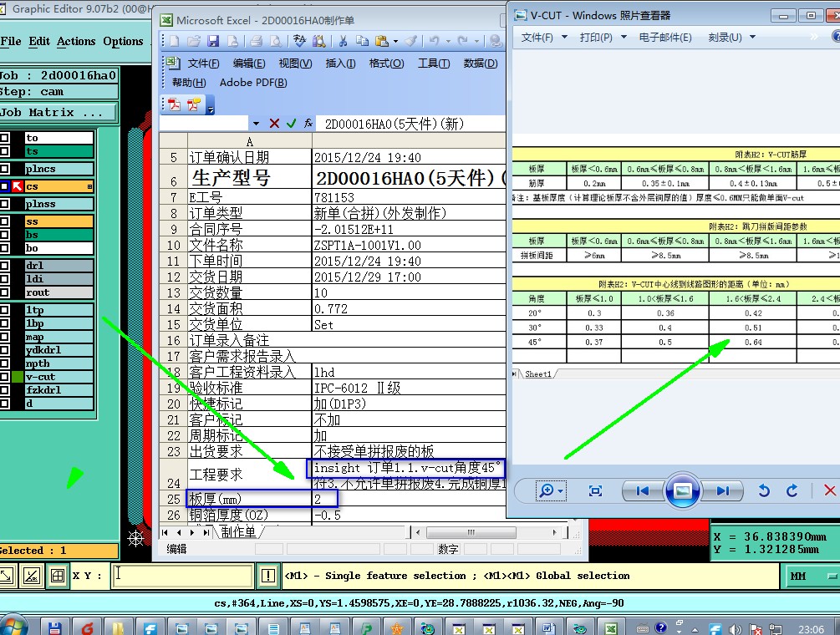Click the Paste clipboard icon in Excel
The width and height of the screenshot is (840, 635).
pos(381,41)
